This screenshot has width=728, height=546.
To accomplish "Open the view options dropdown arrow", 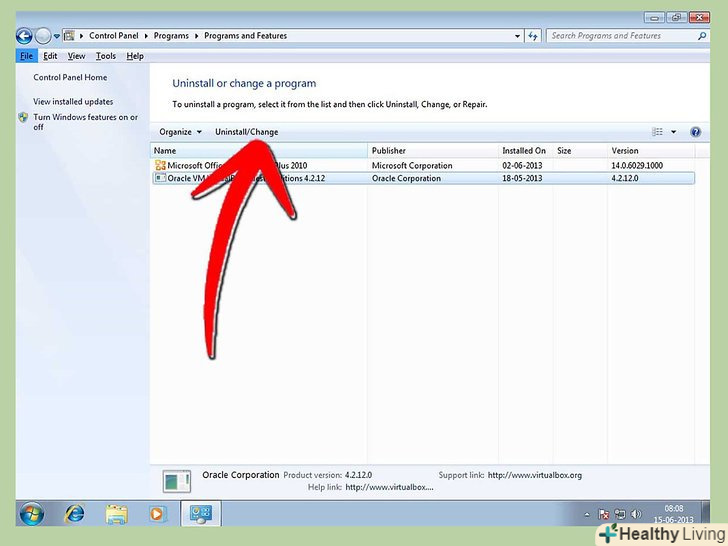I will (673, 132).
